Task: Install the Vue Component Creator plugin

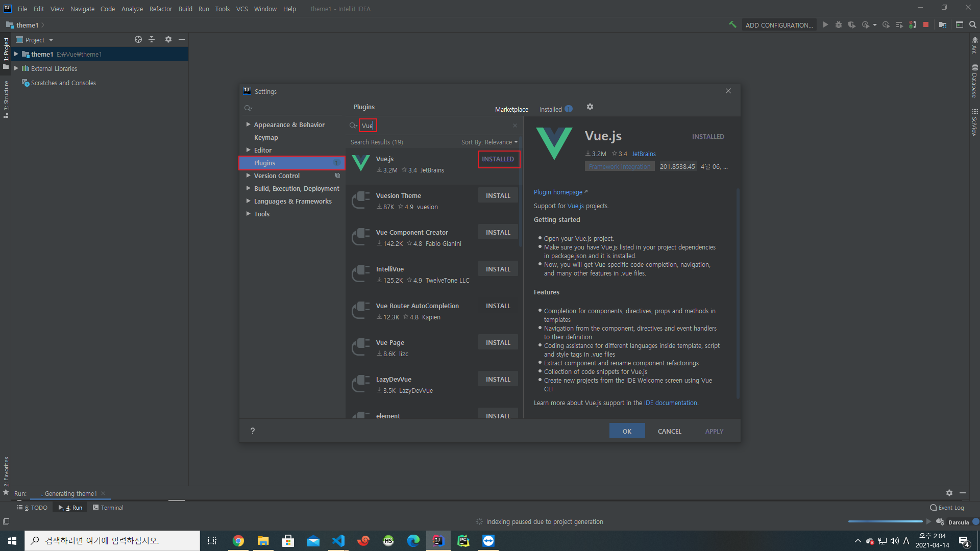Action: pyautogui.click(x=498, y=232)
